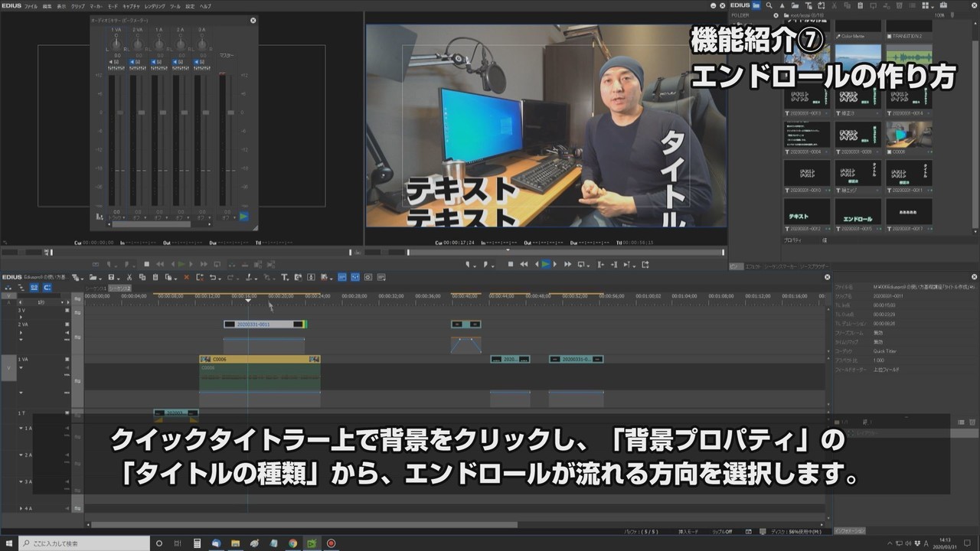Close the audio mixer panel
This screenshot has height=551, width=980.
pos(253,20)
